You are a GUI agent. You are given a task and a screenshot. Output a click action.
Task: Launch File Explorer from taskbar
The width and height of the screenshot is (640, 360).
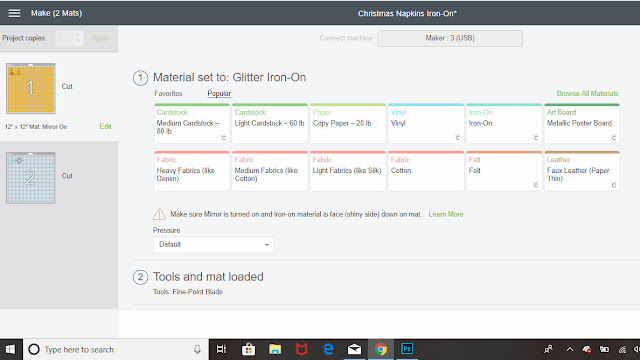(x=275, y=349)
